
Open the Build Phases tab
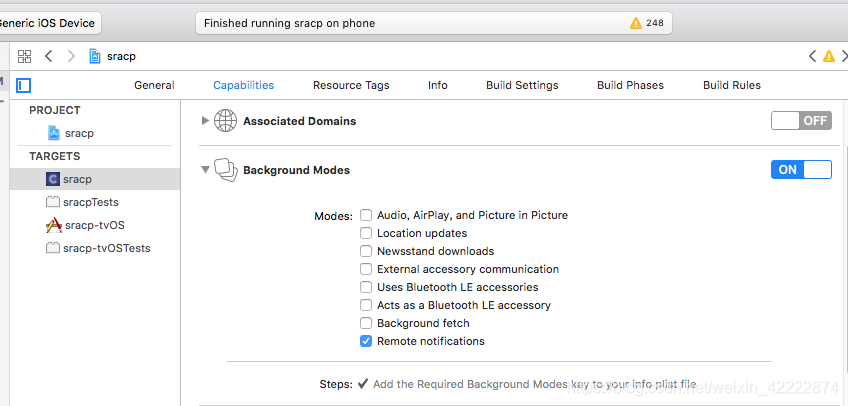point(630,85)
